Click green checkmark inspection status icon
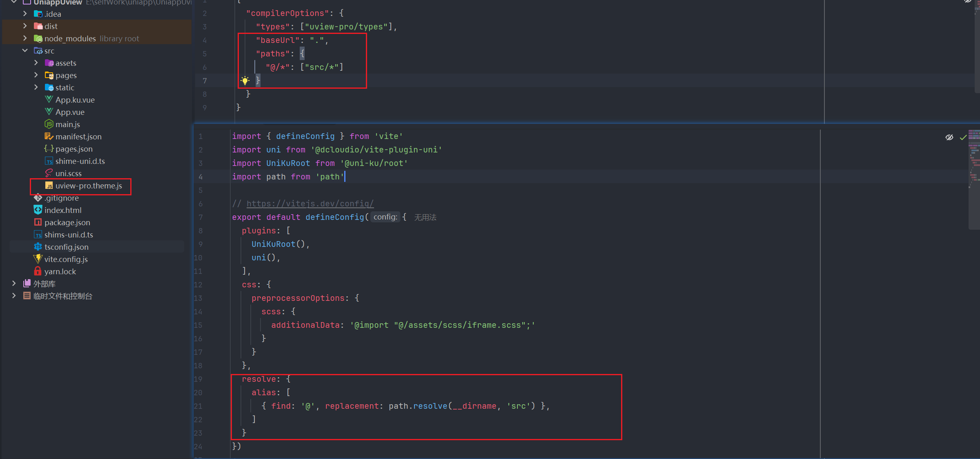 point(963,137)
